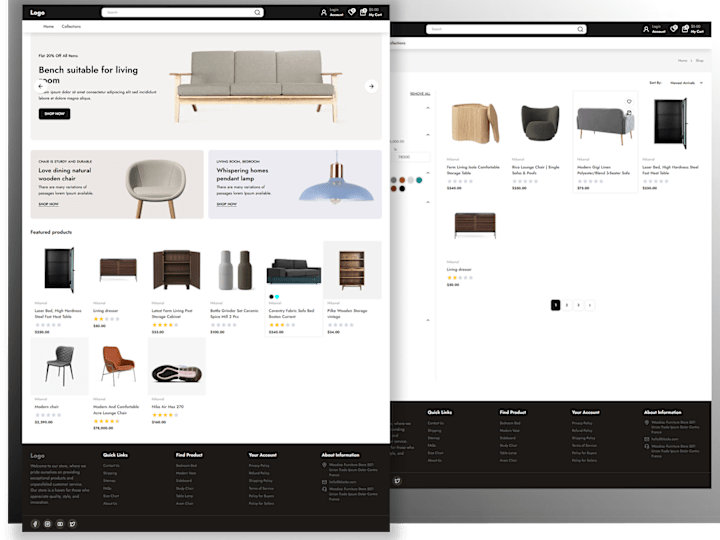Go to previous hero slide with left arrow
The height and width of the screenshot is (540, 720).
tap(40, 86)
